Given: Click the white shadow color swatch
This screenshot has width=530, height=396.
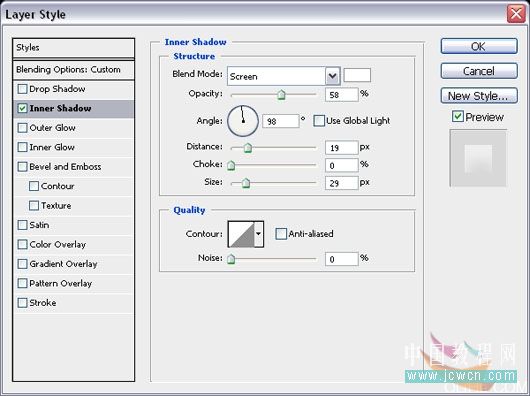Looking at the screenshot, I should point(357,75).
